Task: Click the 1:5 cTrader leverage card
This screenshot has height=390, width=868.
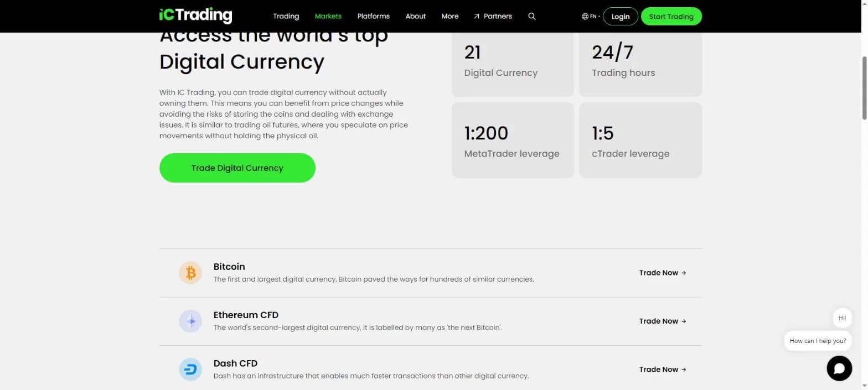Action: (640, 140)
